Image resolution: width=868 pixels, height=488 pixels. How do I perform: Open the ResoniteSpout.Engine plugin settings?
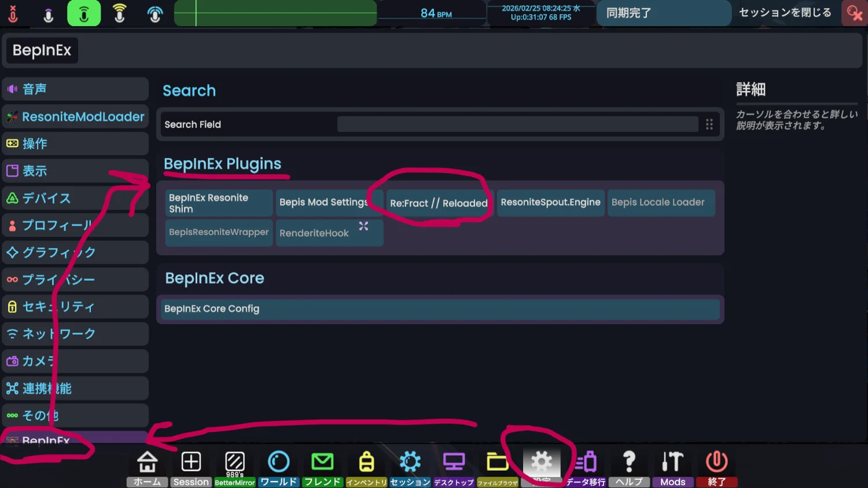550,203
